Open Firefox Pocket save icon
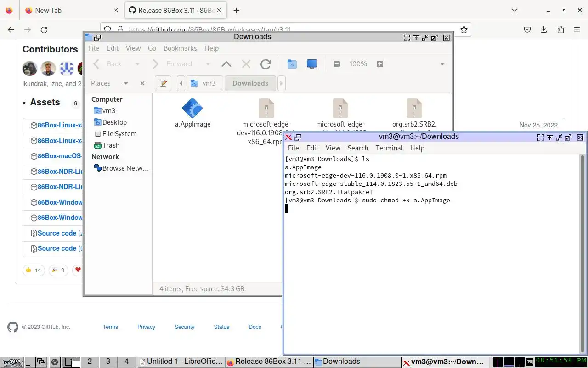The width and height of the screenshot is (588, 368). tap(528, 29)
